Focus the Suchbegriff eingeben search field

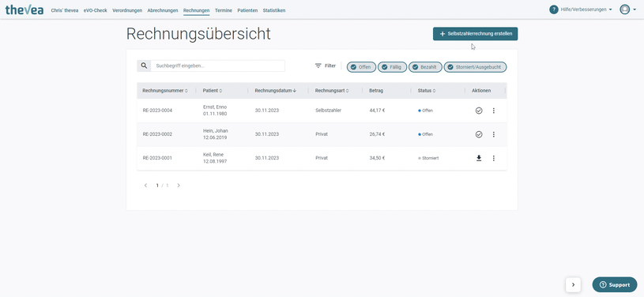coord(217,66)
